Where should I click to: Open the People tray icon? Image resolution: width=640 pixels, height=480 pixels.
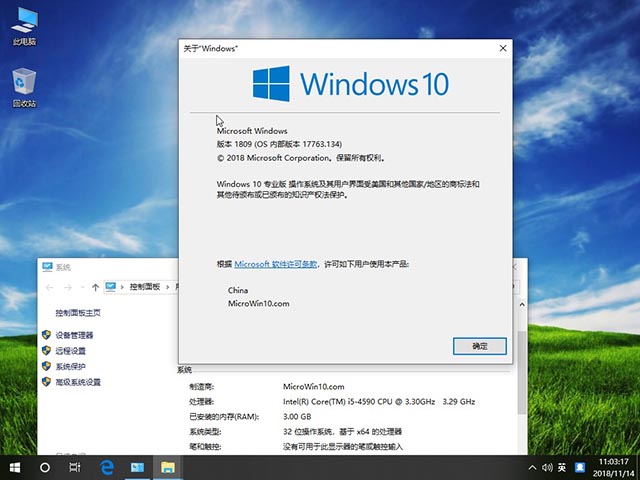580,468
